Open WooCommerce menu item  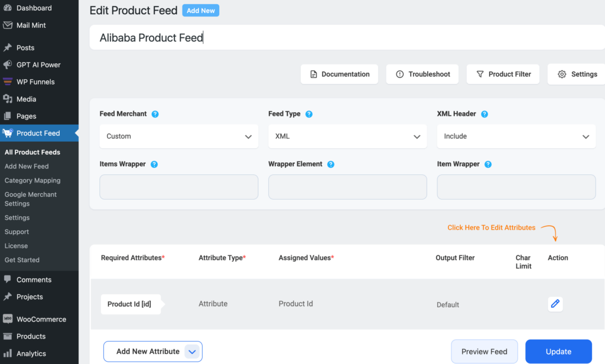(x=41, y=319)
